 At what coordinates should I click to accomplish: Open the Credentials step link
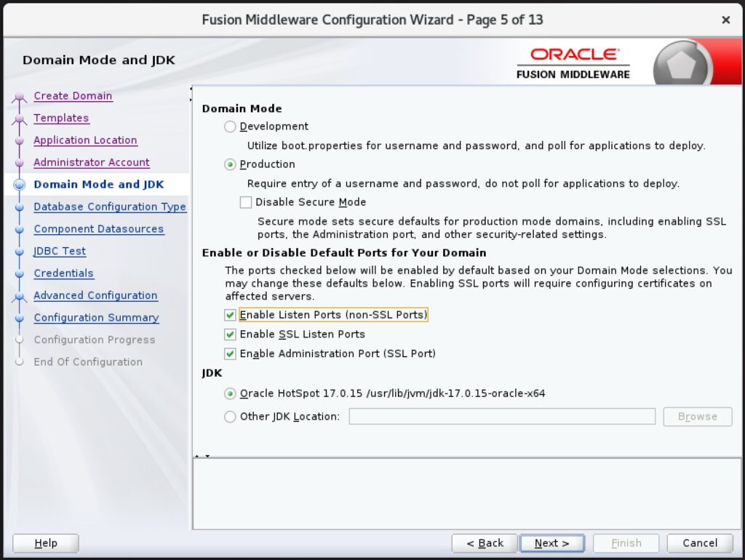64,273
